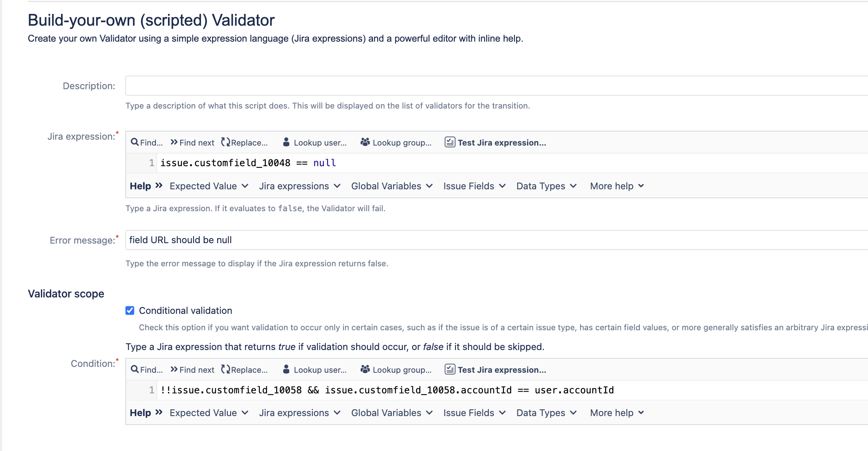Open the Find tool in the Condition editor
Image resolution: width=868 pixels, height=451 pixels.
146,370
